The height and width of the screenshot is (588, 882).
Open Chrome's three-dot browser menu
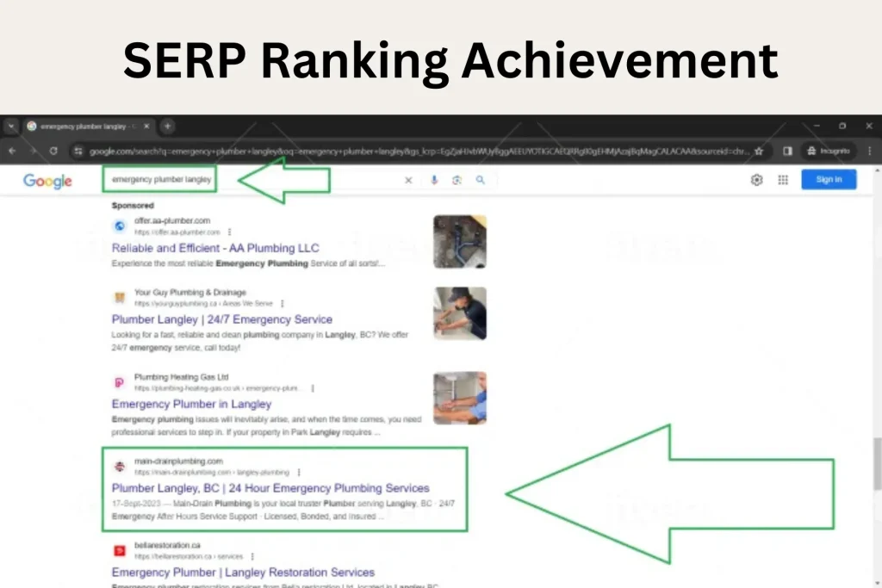(x=869, y=151)
